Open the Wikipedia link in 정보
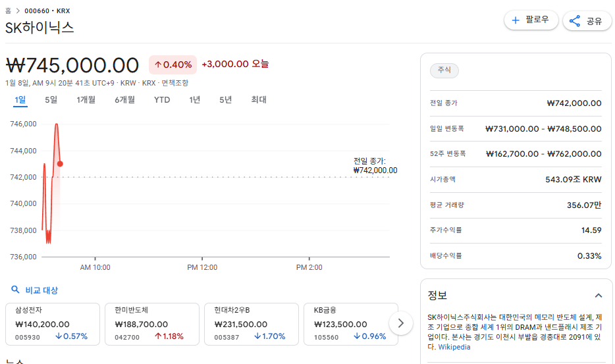 454,347
